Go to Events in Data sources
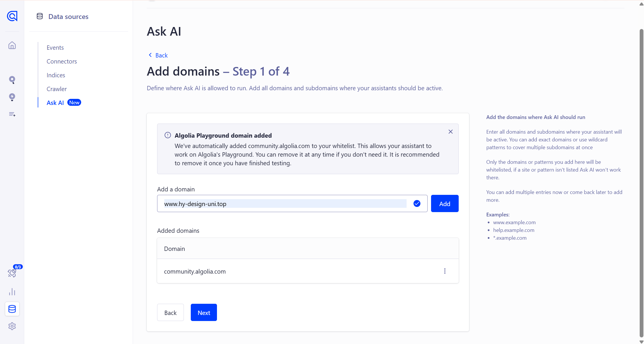Viewport: 644px width, 344px height. click(55, 48)
